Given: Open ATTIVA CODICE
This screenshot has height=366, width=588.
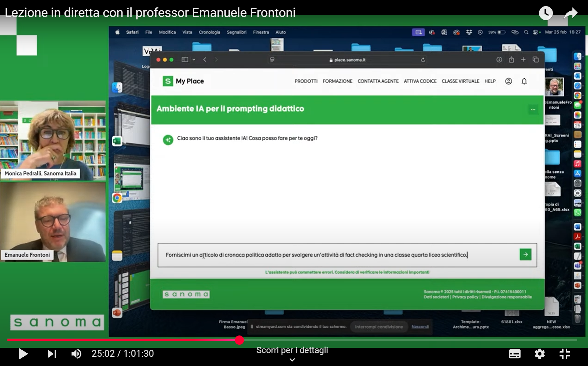Looking at the screenshot, I should coord(420,81).
